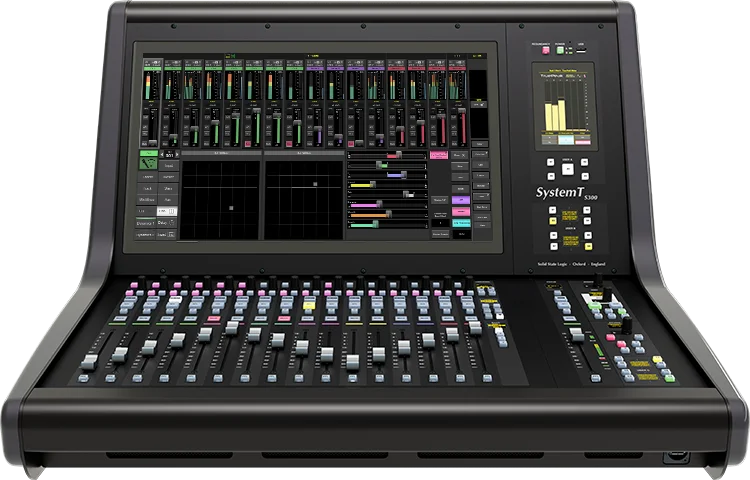The width and height of the screenshot is (750, 480).
Task: Tap the pink button right of the red slider
Action: pos(439,155)
